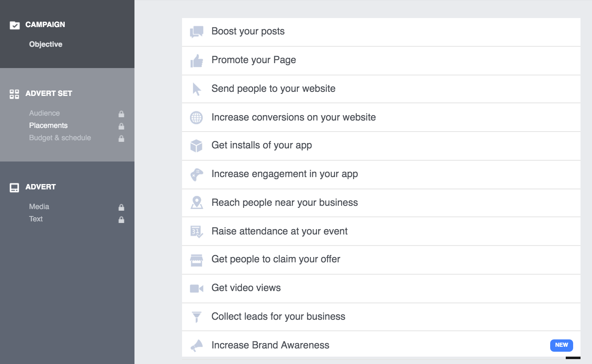Click the game controller icon for app engagement
The height and width of the screenshot is (364, 592).
(197, 175)
